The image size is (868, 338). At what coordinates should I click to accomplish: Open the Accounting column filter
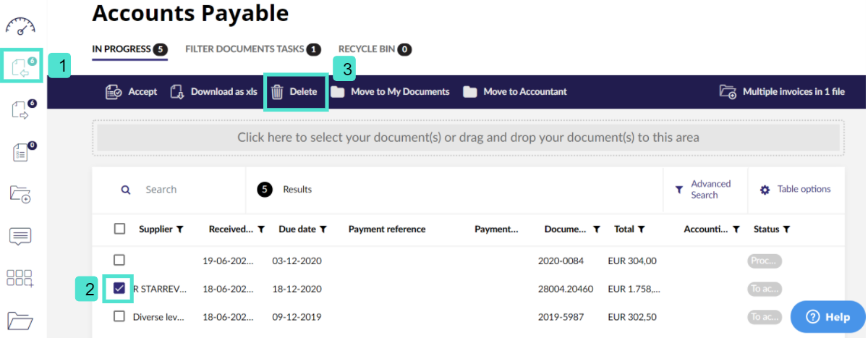pyautogui.click(x=736, y=229)
